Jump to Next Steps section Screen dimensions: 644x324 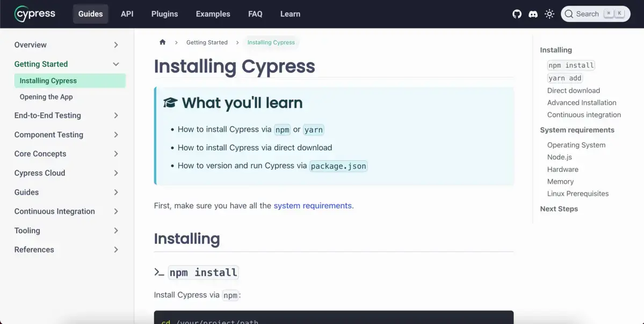[559, 208]
